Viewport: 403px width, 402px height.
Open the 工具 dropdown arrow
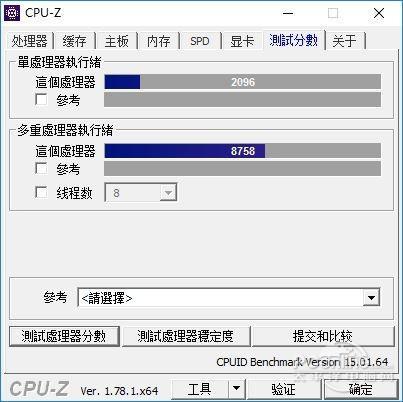[237, 388]
